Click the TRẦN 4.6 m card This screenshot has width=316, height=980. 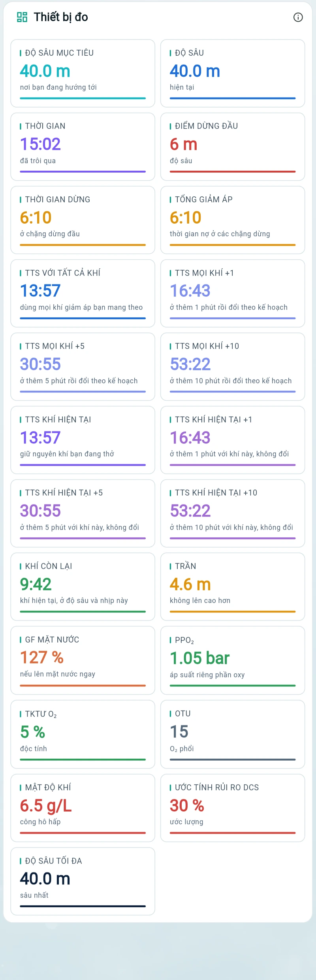pos(233,586)
